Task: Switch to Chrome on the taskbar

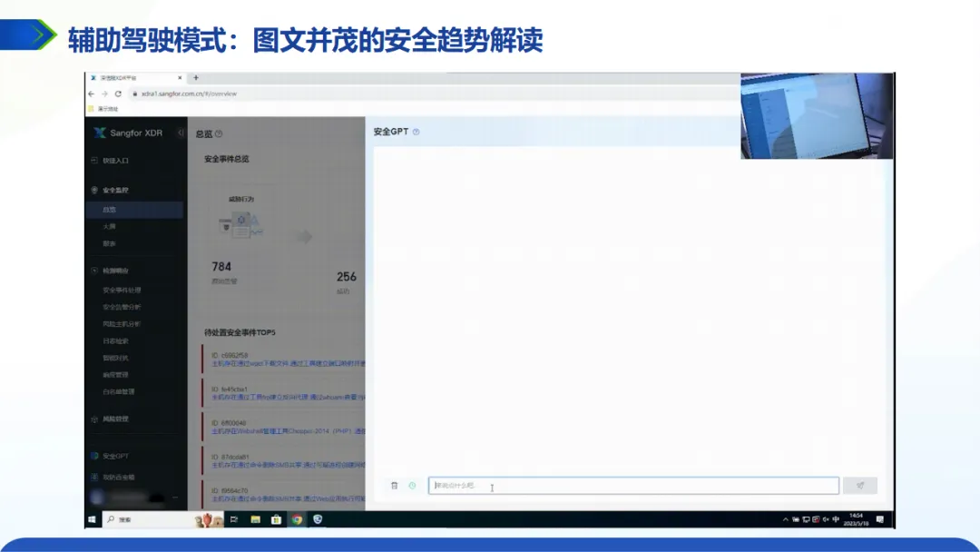Action: (x=297, y=519)
